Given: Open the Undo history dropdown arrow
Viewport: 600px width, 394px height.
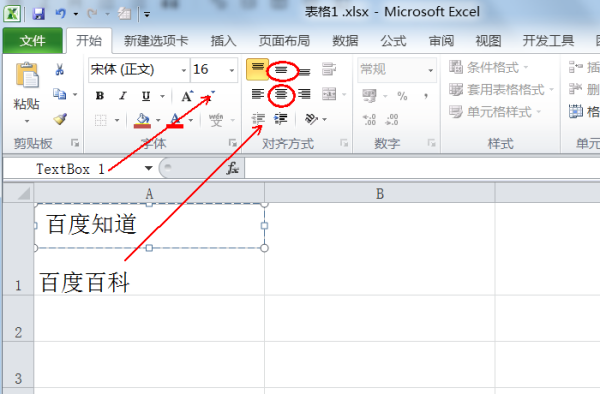Looking at the screenshot, I should [x=76, y=15].
